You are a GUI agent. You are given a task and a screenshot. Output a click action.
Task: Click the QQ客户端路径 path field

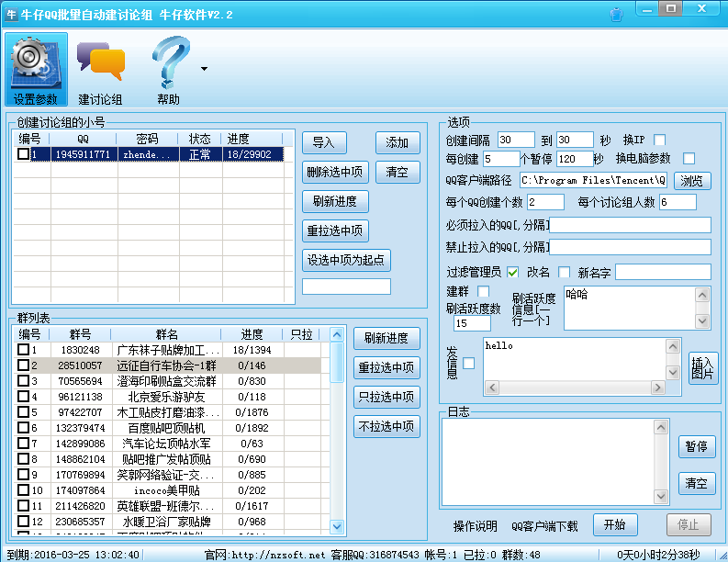(x=593, y=180)
